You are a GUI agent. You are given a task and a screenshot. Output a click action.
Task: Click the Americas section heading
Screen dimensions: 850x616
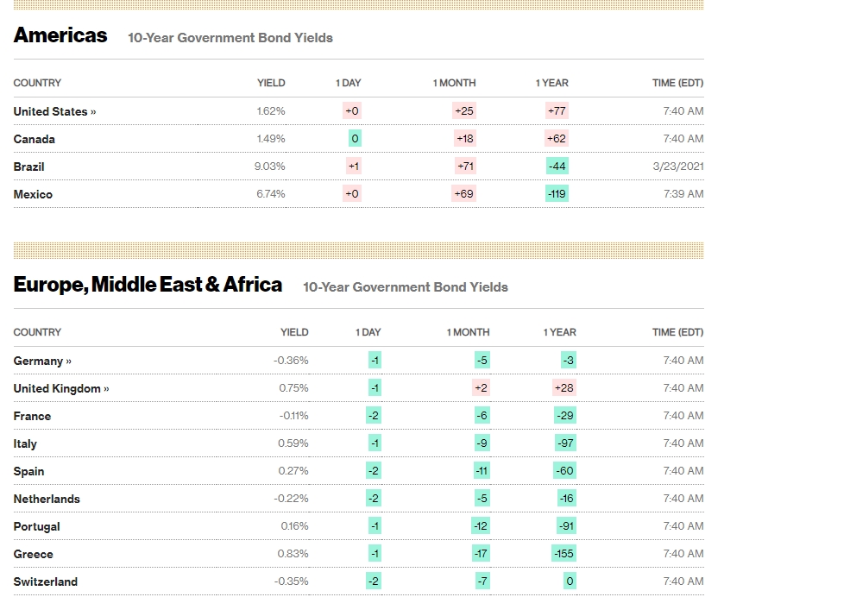pyautogui.click(x=60, y=35)
